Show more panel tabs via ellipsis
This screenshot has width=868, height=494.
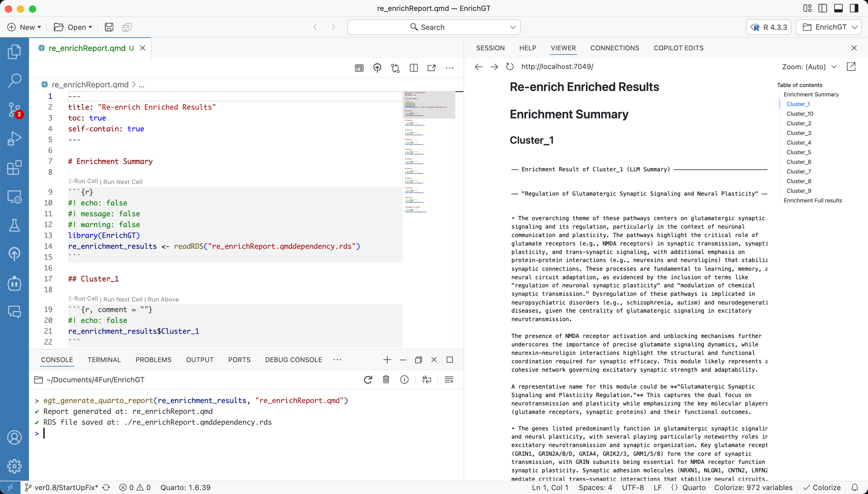[x=337, y=360]
